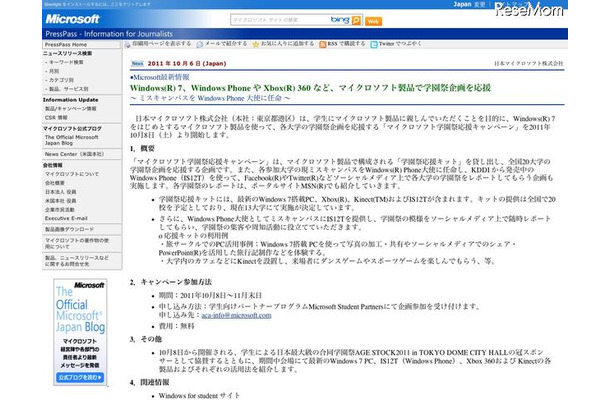Click the Information Update sidebar heading
This screenshot has width=610, height=400.
point(70,100)
